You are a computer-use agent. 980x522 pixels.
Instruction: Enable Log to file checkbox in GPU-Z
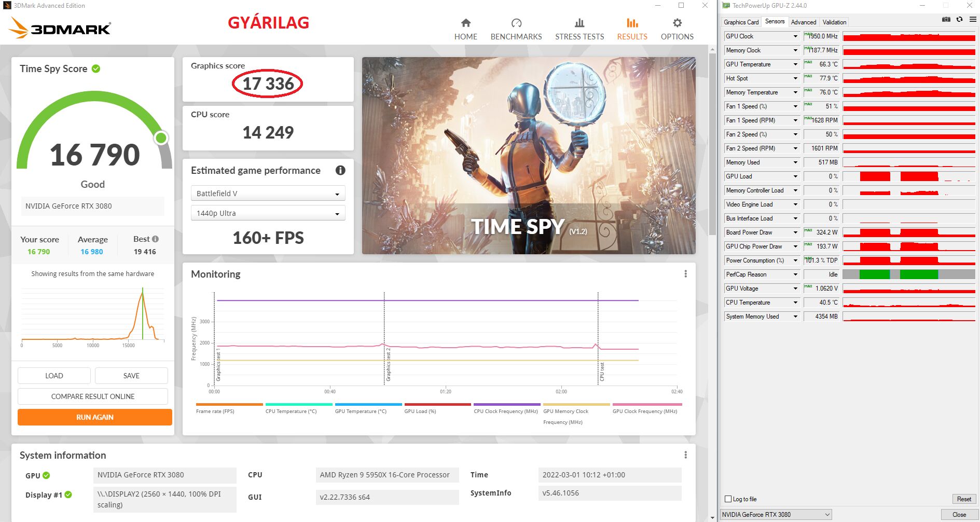728,499
